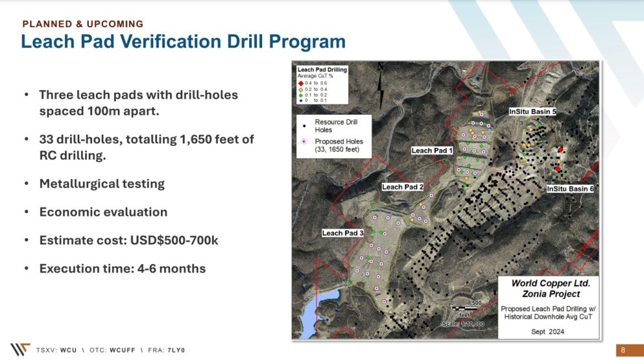Click the green diamond 0.1 to 0.2 legend symbol
The height and width of the screenshot is (362, 644).
(x=301, y=95)
